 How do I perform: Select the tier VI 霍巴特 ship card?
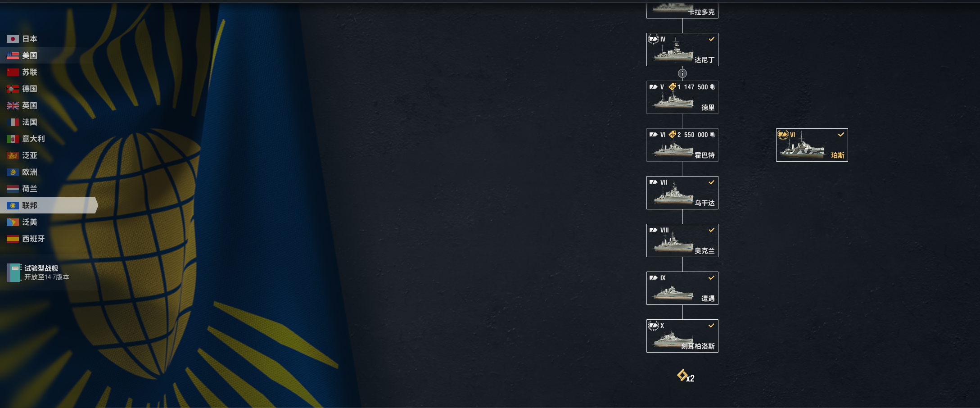682,145
